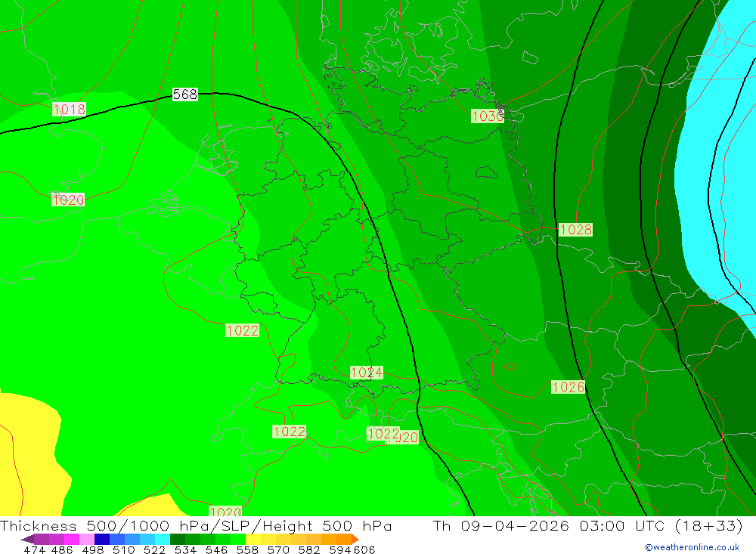Click the 558 legend value
756x554 pixels.
click(247, 549)
